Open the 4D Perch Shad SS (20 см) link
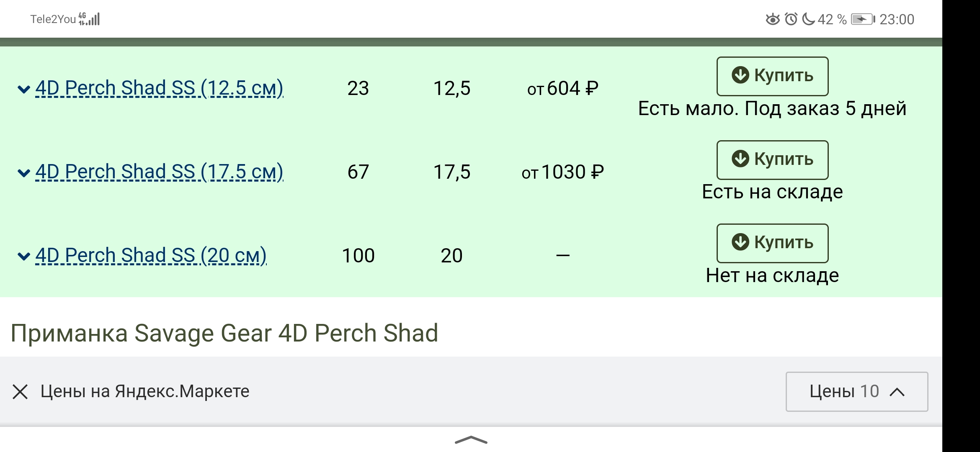This screenshot has height=452, width=980. [x=151, y=255]
